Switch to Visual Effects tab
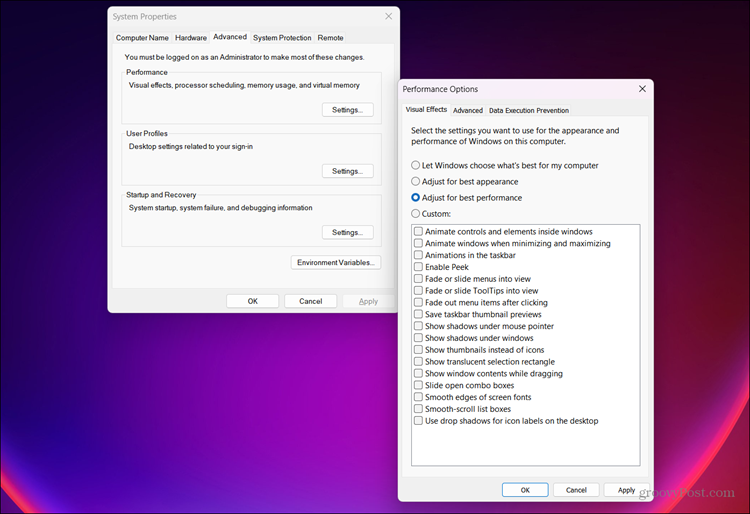The height and width of the screenshot is (514, 750). [426, 109]
